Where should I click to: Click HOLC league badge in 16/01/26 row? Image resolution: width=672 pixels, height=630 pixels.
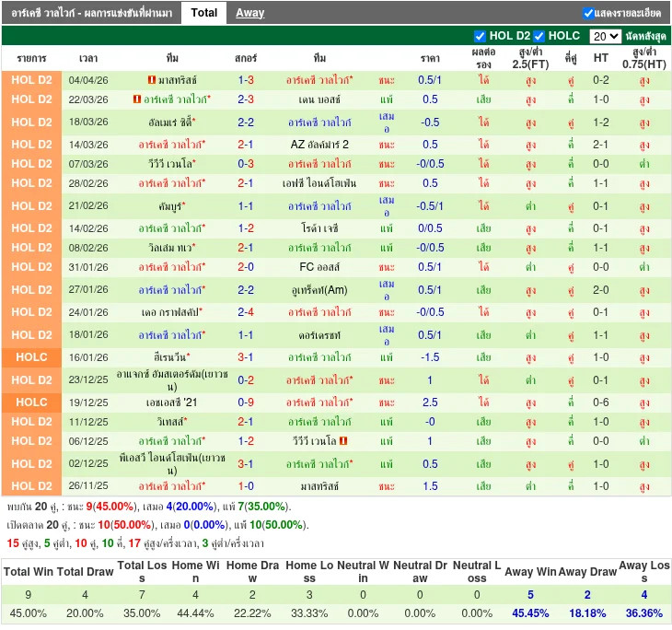coord(31,357)
